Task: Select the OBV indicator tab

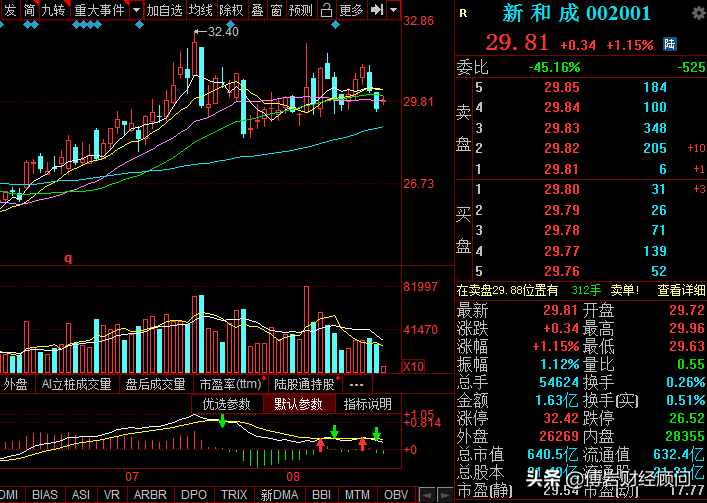Action: (396, 495)
